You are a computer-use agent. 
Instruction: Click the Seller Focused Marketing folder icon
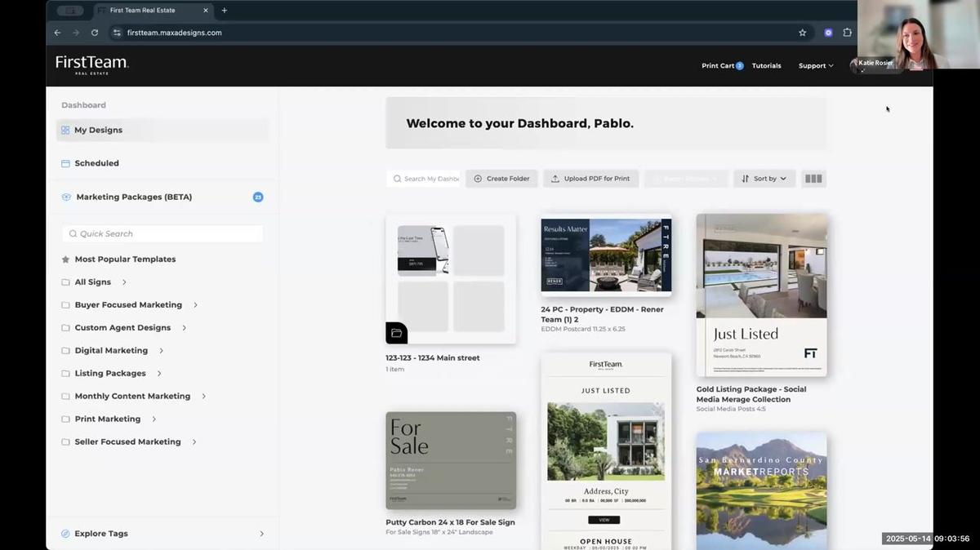65,442
